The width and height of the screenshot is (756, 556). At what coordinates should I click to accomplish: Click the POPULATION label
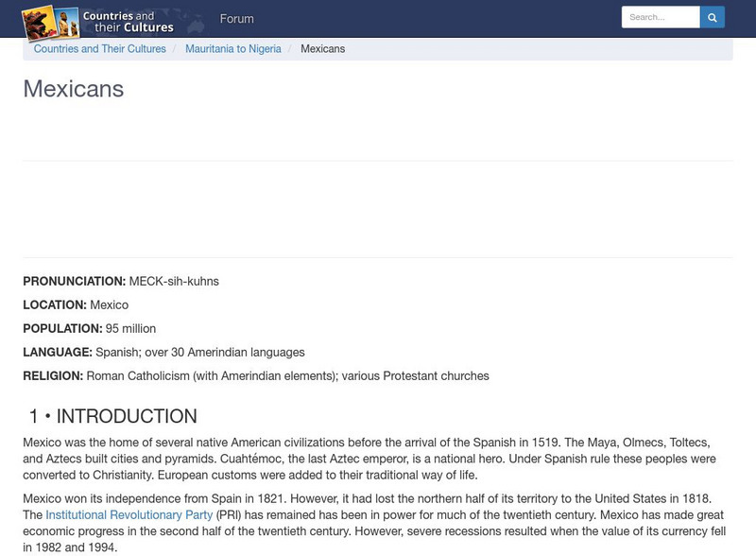(x=62, y=328)
